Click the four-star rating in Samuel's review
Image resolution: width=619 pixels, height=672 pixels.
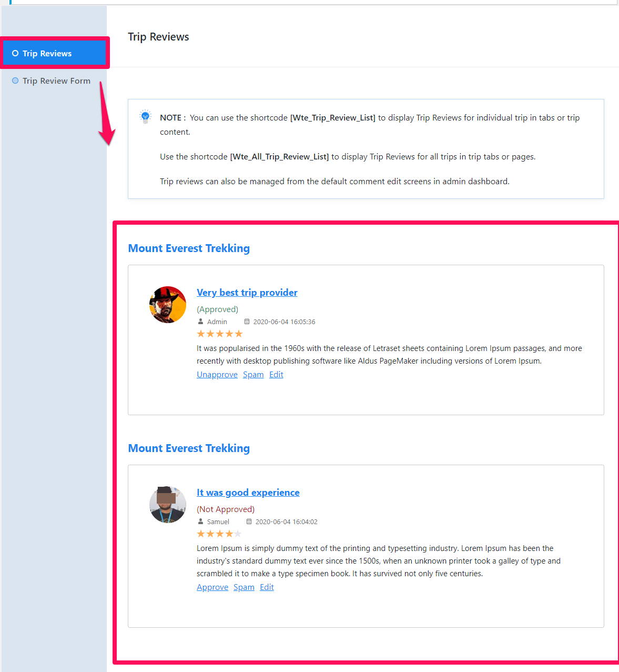click(x=219, y=534)
